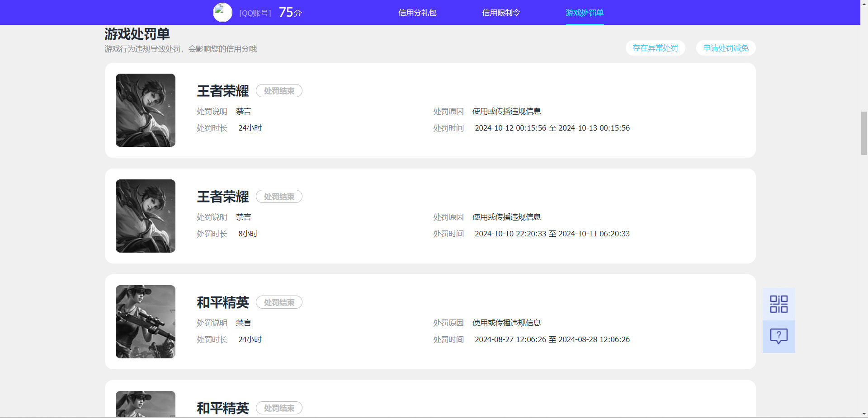Click 24小时 duration on first 王者荣耀 card

tap(250, 128)
